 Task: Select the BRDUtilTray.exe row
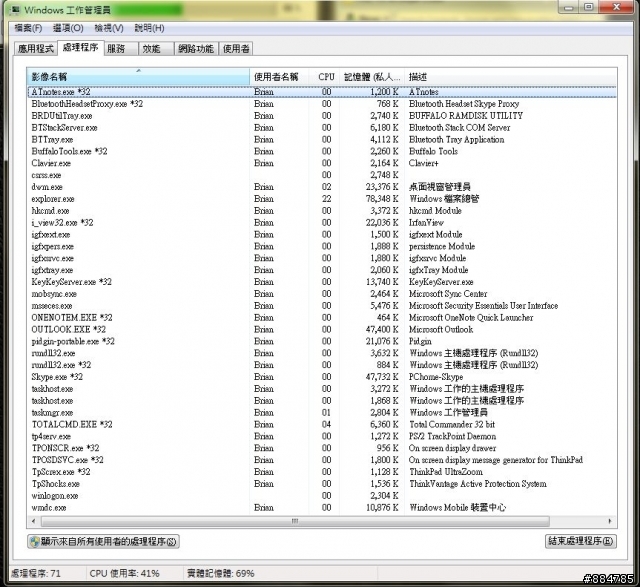point(322,116)
